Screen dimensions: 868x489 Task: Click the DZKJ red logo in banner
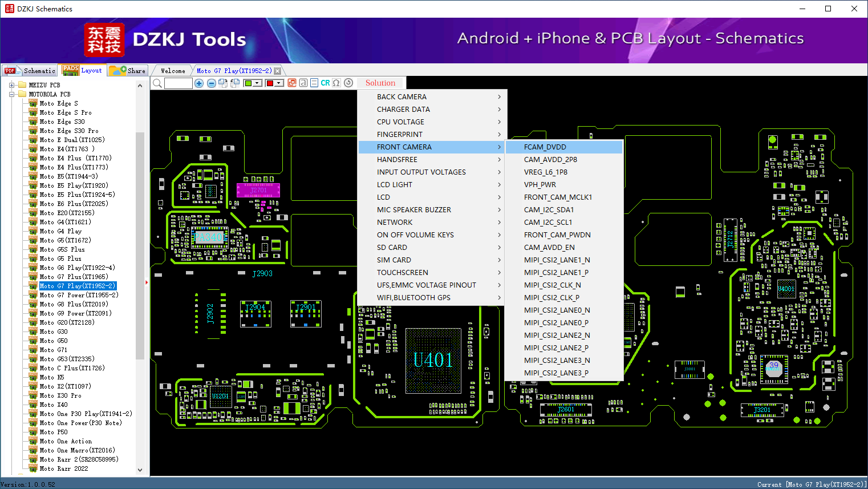pyautogui.click(x=104, y=40)
